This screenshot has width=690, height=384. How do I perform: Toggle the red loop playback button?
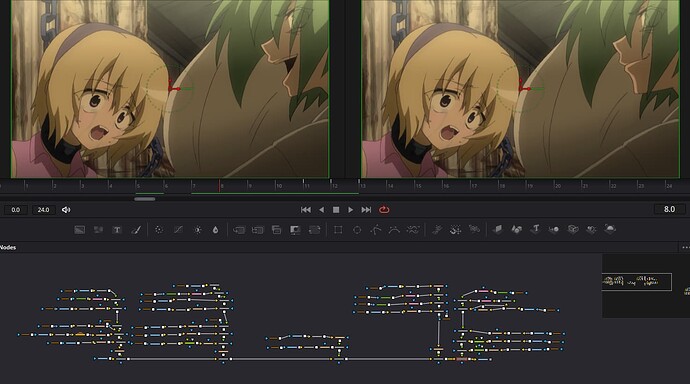coord(384,210)
